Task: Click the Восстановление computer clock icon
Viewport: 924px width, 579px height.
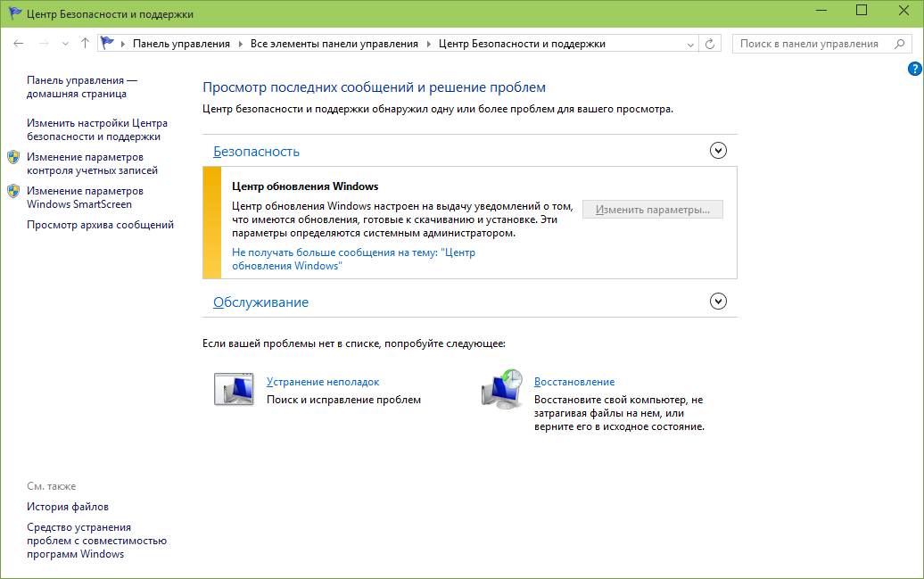Action: point(502,389)
